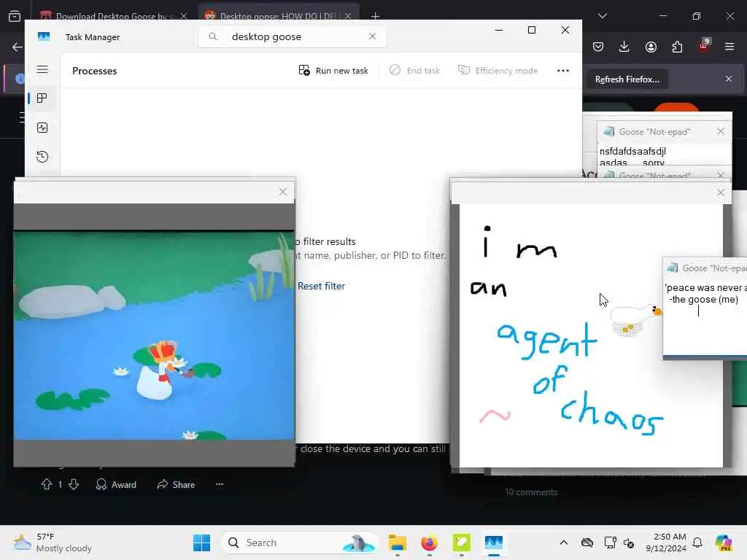Click the white desktop goose
The width and height of the screenshot is (747, 560).
(x=635, y=318)
